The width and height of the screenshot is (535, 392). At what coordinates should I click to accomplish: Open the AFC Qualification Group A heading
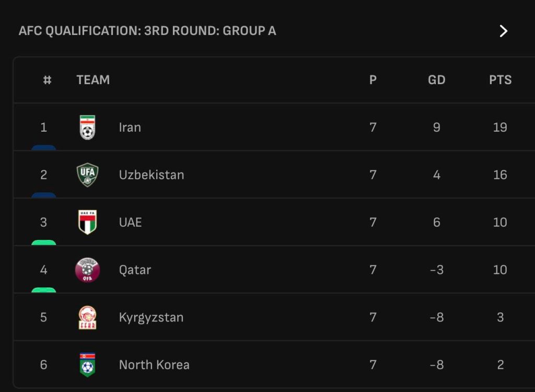coord(147,31)
